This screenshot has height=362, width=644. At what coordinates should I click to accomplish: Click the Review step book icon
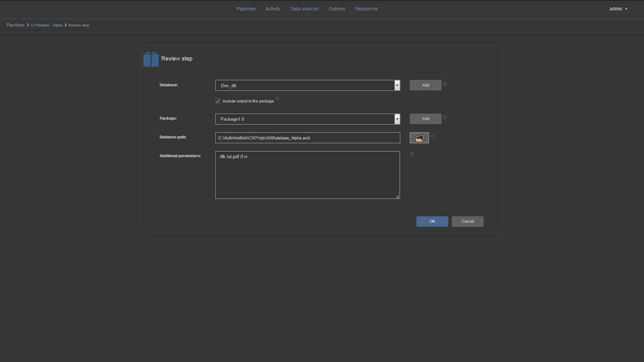point(151,59)
